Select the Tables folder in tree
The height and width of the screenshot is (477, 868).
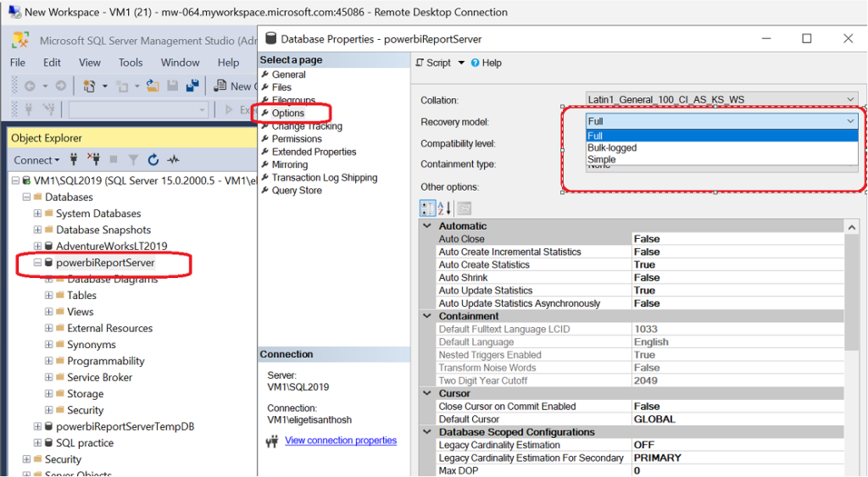pos(81,296)
